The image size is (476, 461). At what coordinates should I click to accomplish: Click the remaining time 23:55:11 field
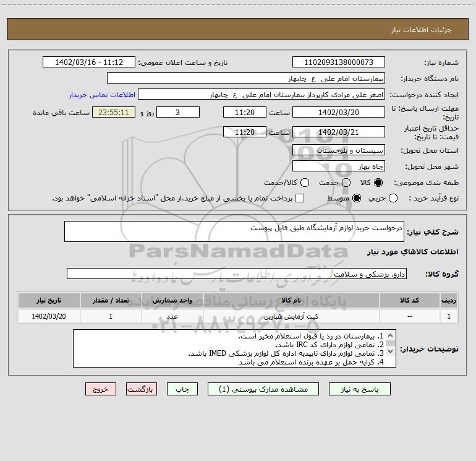coord(114,112)
